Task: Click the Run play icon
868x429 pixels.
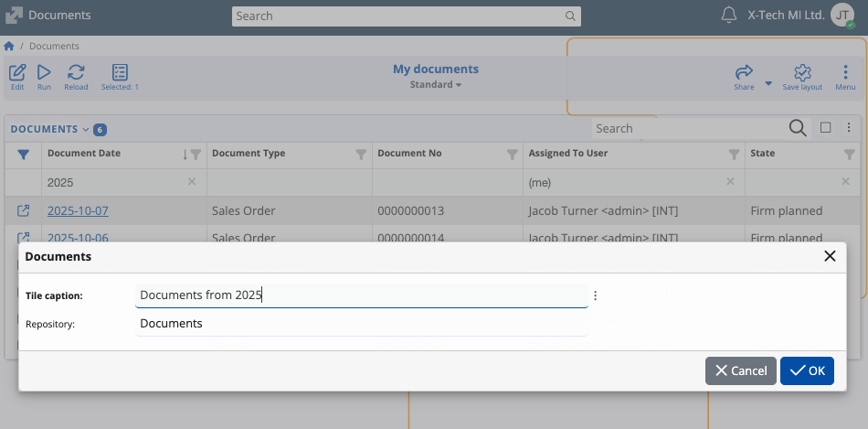Action: pos(44,73)
